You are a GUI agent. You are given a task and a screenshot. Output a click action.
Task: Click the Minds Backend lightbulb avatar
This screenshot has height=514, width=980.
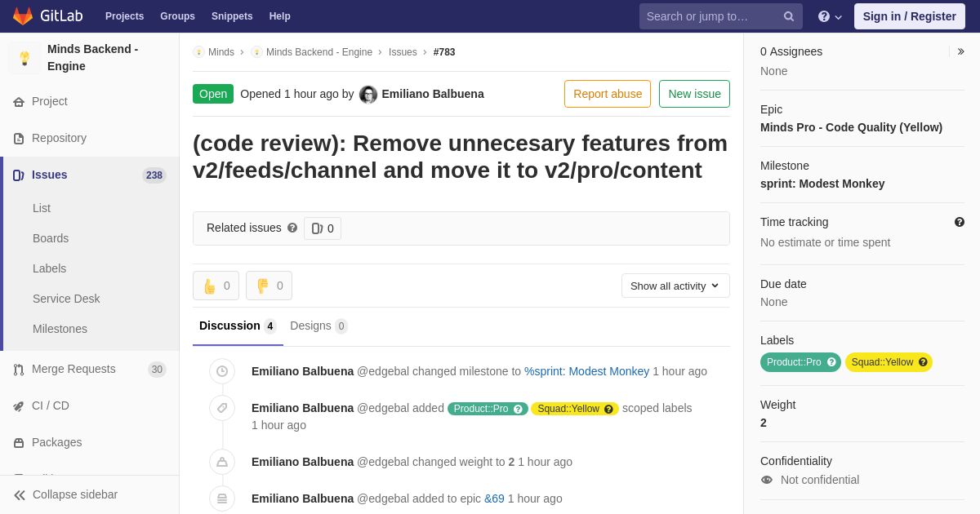click(24, 58)
